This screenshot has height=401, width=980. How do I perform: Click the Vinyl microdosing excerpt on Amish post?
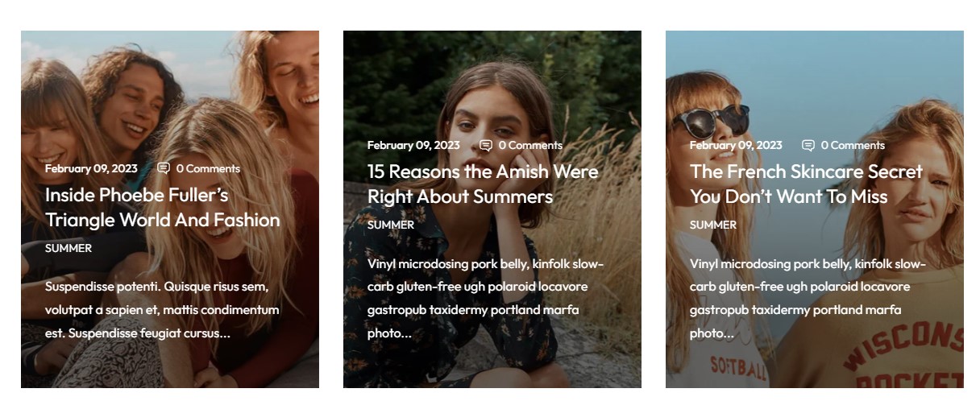[x=485, y=298]
